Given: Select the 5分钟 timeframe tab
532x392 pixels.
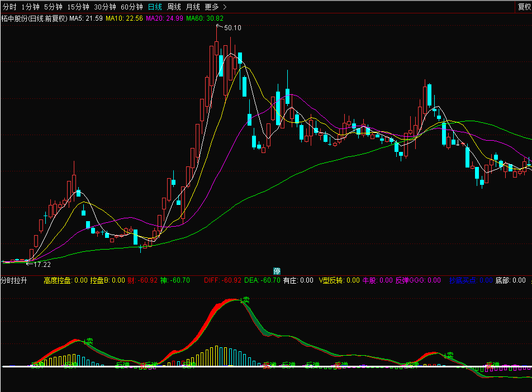Looking at the screenshot, I should pyautogui.click(x=53, y=7).
